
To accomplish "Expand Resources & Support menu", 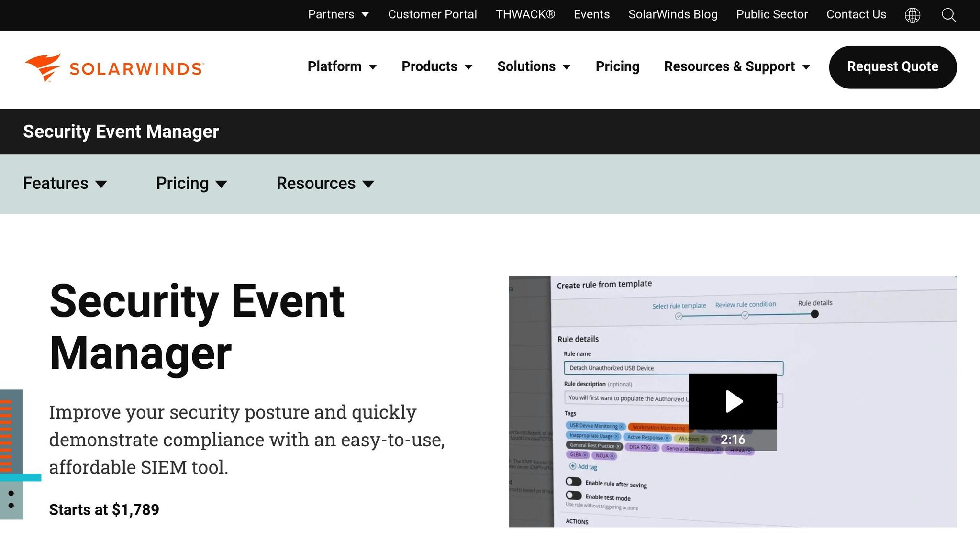I will point(737,66).
